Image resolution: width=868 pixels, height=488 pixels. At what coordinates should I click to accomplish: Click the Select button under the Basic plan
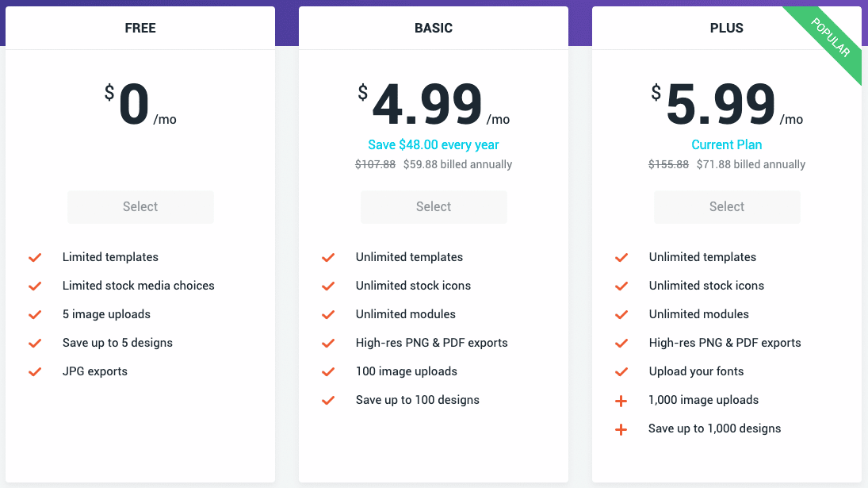pos(434,206)
